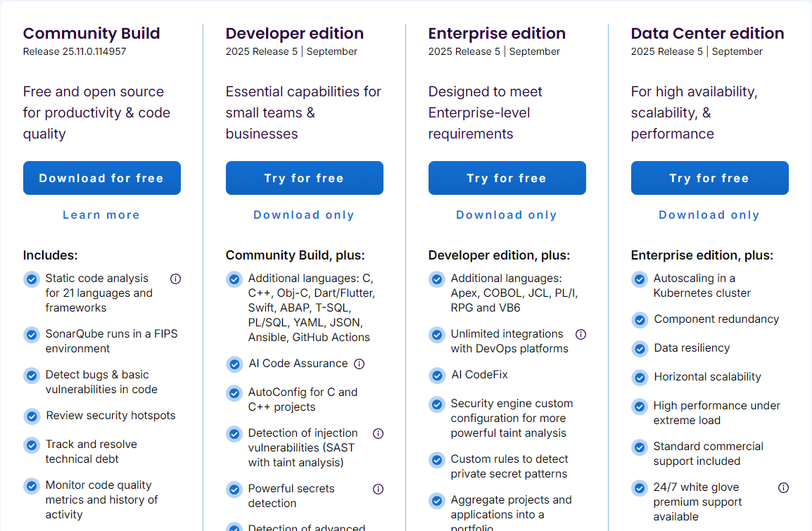812x531 pixels.
Task: Select Download only under Developer edition
Action: pos(304,215)
